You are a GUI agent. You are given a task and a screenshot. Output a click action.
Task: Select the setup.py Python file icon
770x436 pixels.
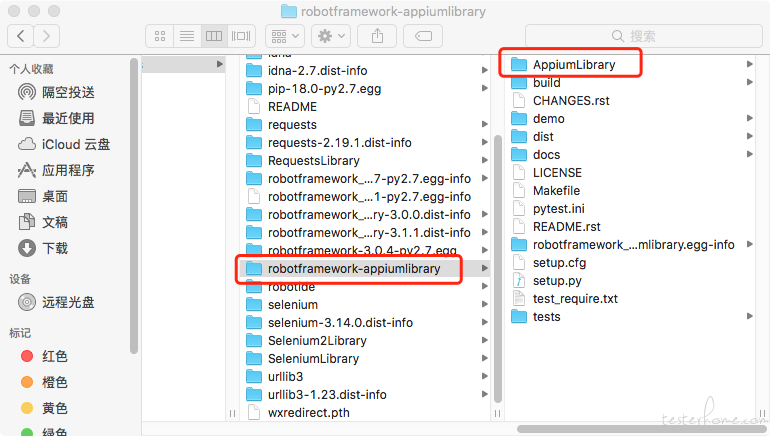[519, 280]
